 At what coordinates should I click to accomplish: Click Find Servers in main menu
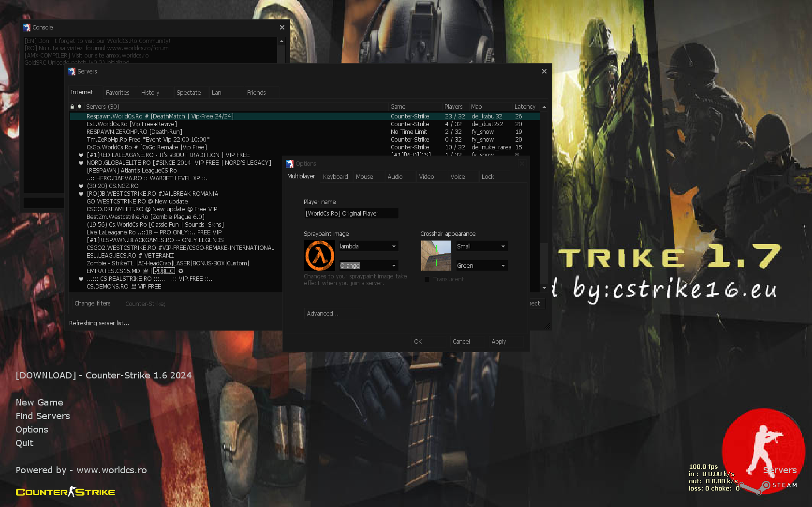click(43, 416)
